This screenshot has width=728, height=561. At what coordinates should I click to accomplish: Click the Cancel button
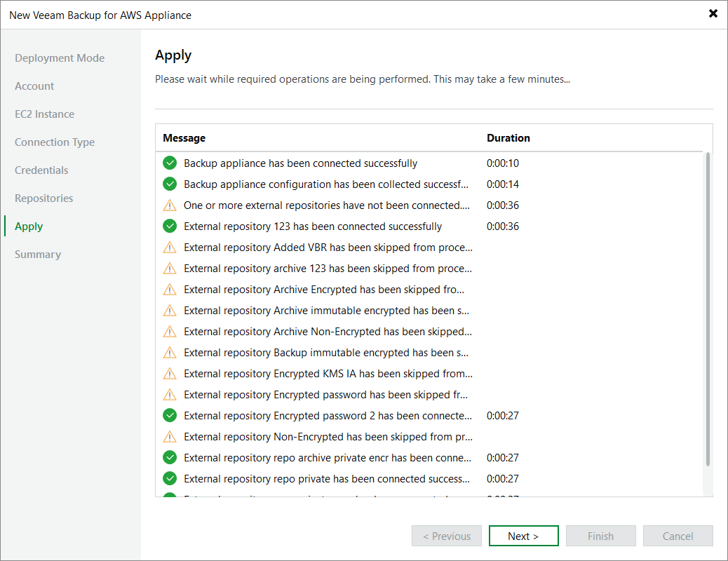678,536
